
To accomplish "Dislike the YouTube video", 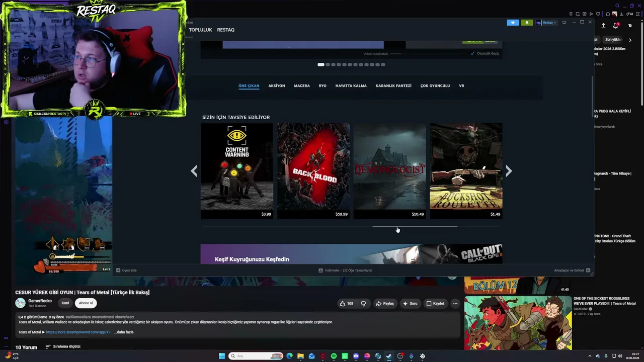I will click(x=364, y=304).
